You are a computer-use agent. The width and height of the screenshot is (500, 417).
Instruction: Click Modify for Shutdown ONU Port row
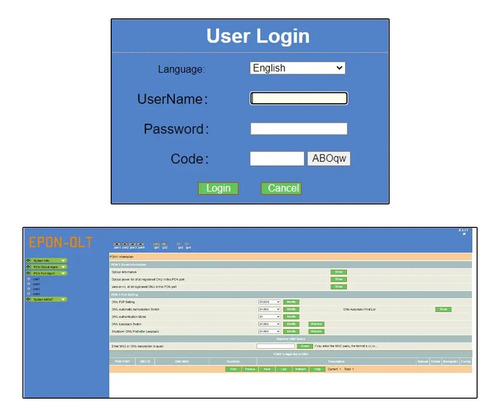[x=291, y=331]
